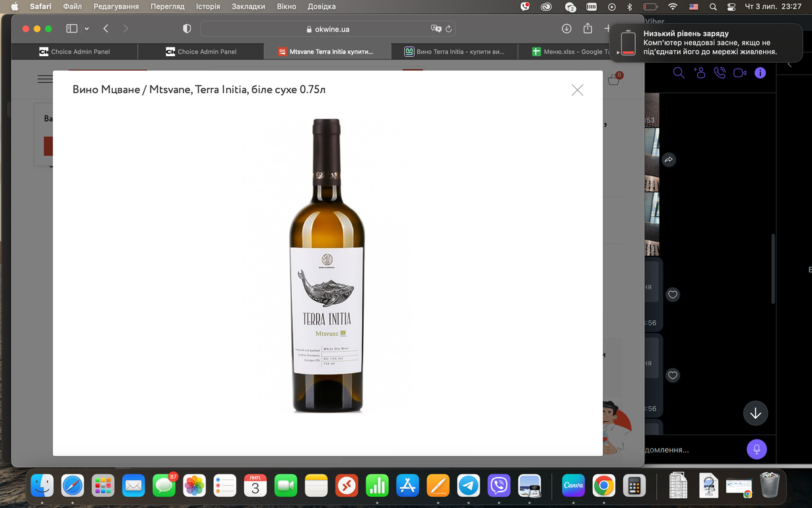
Task: Forward the Viber photo message
Action: tap(669, 160)
